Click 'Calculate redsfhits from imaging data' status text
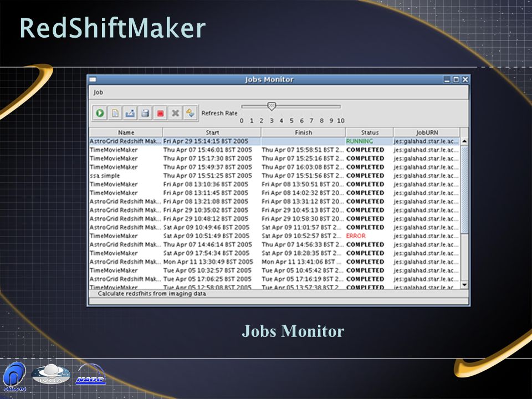 (152, 294)
